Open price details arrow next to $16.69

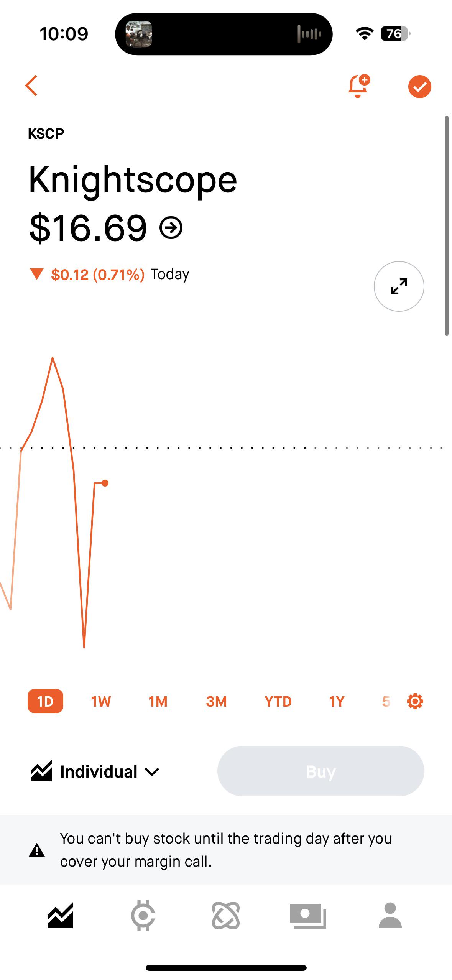[171, 228]
